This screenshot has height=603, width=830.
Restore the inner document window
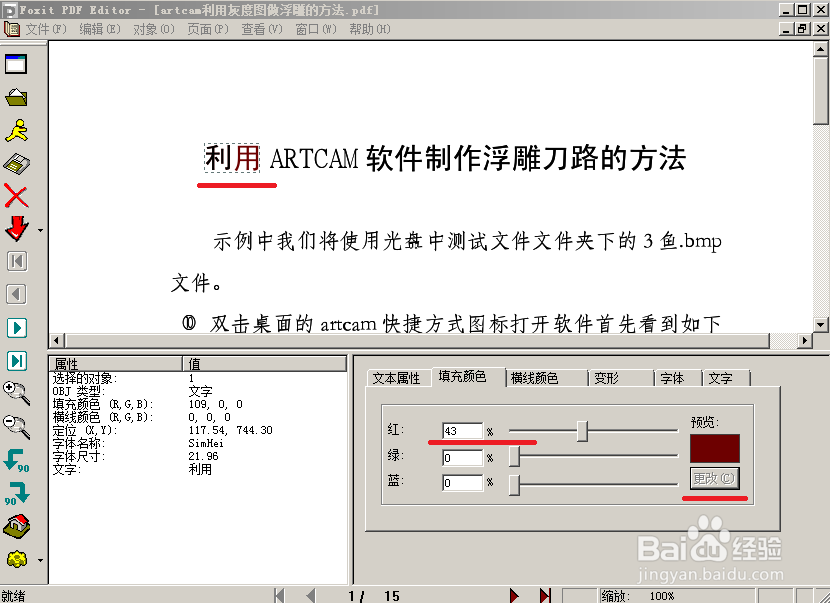(x=802, y=29)
